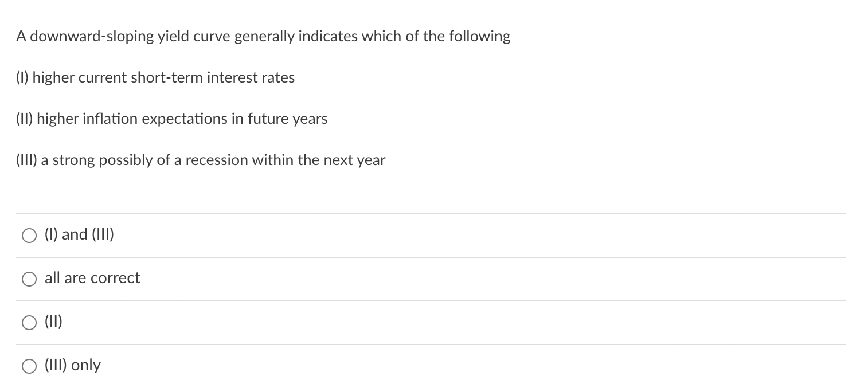The width and height of the screenshot is (868, 384).
Task: Click the question stem about downward-sloping yield curve
Action: click(263, 37)
